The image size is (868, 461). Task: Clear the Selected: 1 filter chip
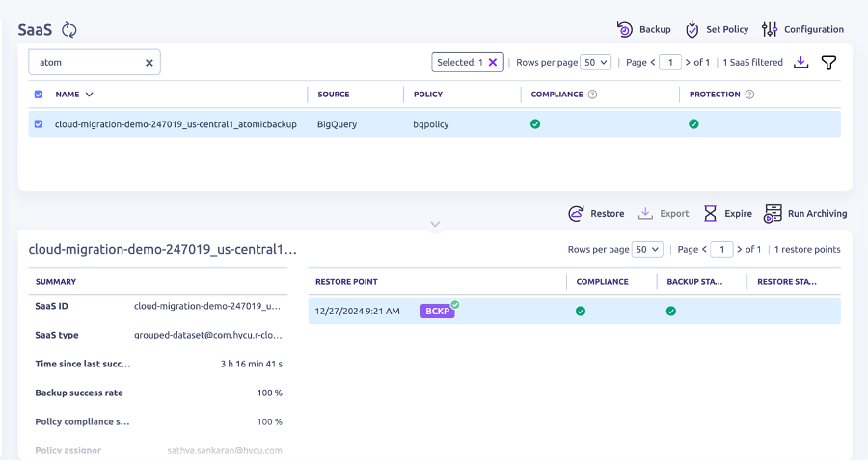click(493, 62)
